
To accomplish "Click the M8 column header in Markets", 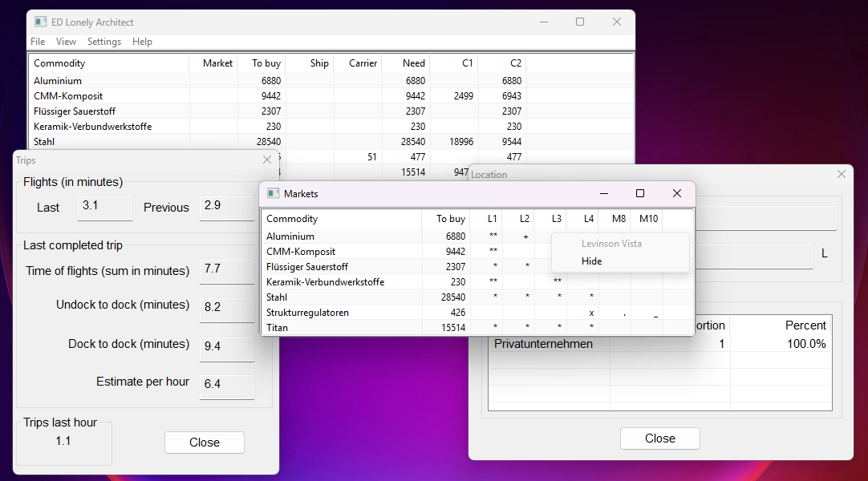I will 614,219.
